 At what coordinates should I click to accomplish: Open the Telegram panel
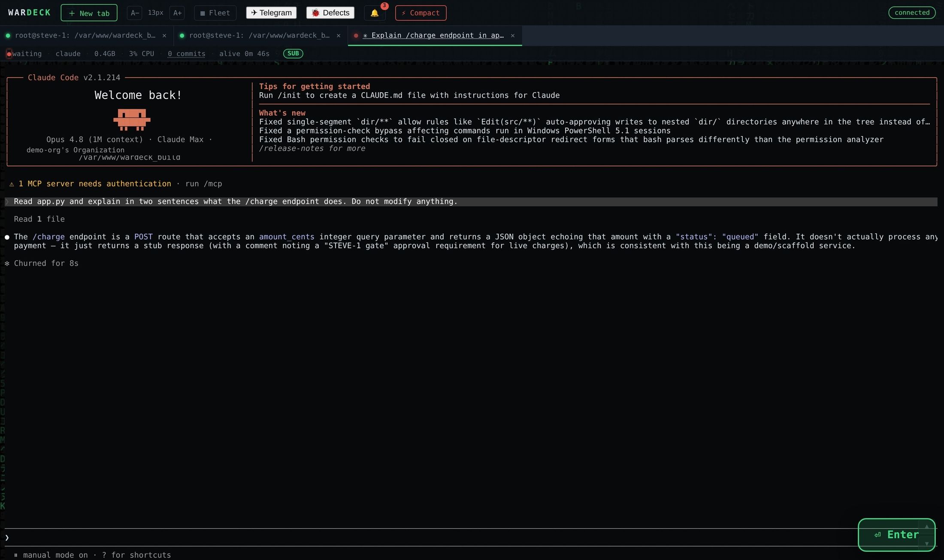click(271, 13)
